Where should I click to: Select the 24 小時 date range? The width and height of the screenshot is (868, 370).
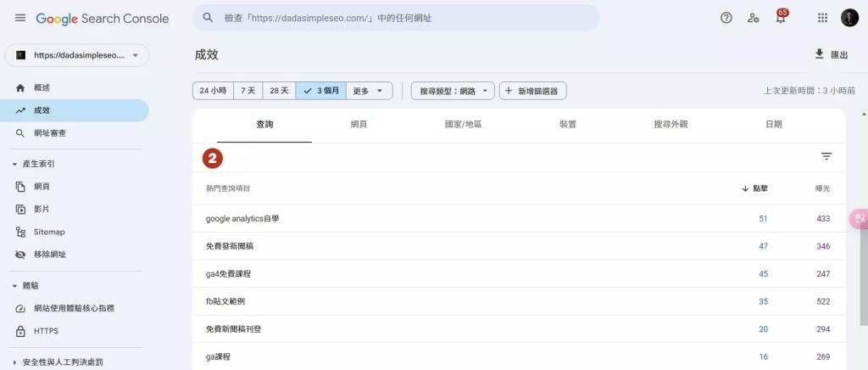(x=213, y=91)
